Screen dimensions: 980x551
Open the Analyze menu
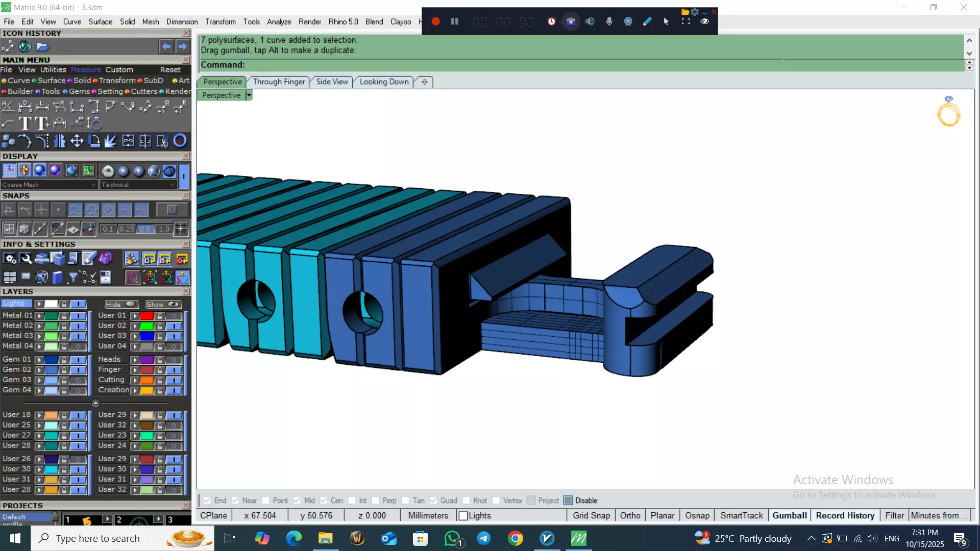[x=279, y=21]
